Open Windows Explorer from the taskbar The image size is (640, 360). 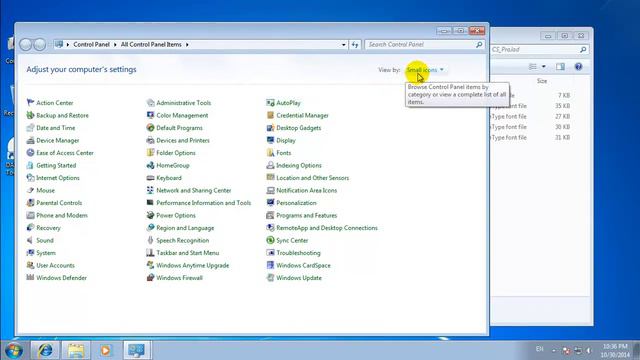76,350
